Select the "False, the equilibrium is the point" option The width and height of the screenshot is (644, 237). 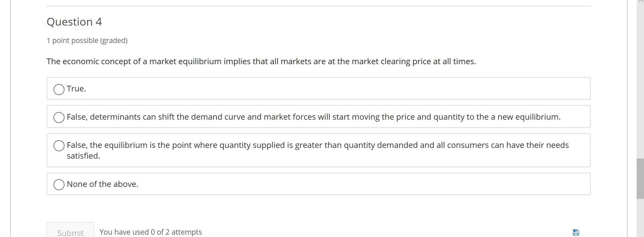coord(59,146)
